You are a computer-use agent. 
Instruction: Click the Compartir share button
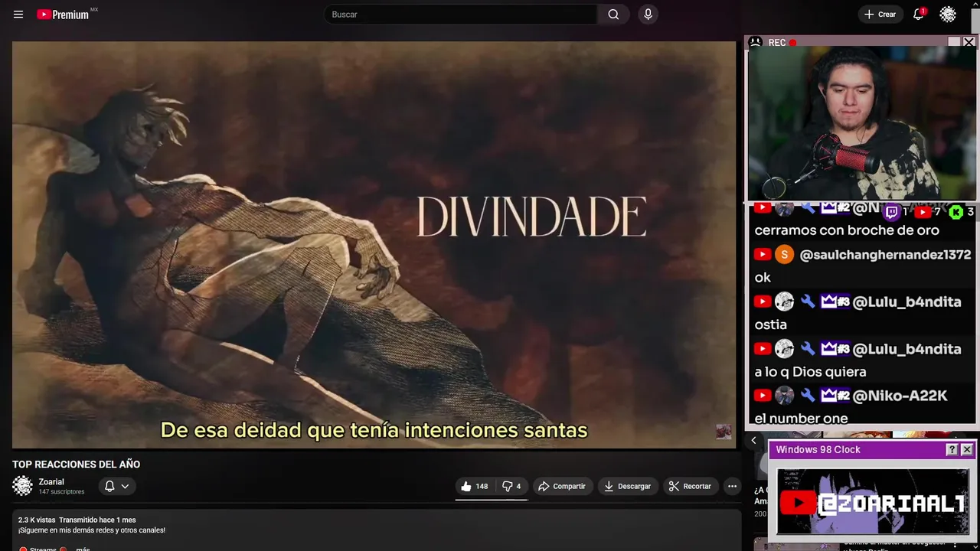pyautogui.click(x=562, y=486)
